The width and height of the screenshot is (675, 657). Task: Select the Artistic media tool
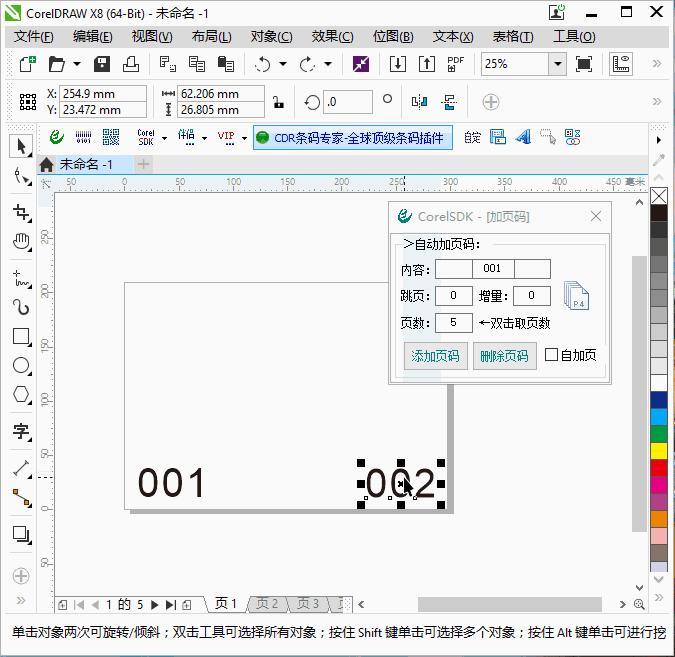(x=22, y=307)
